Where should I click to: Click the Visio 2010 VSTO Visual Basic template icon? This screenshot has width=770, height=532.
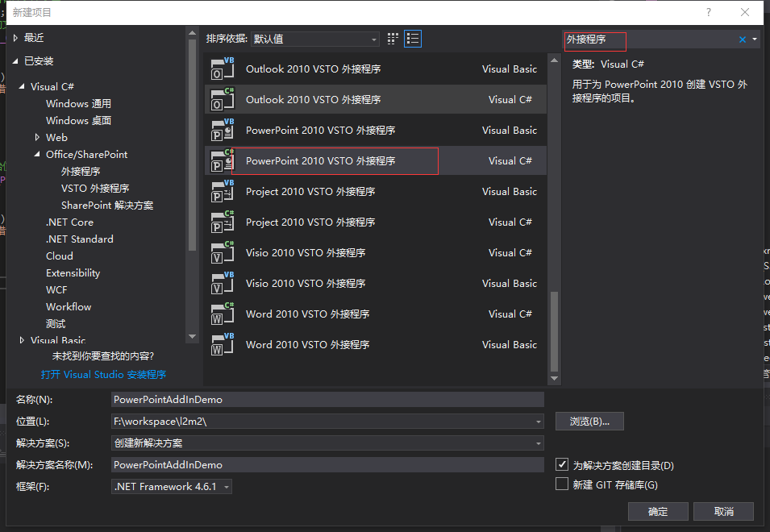(x=223, y=283)
